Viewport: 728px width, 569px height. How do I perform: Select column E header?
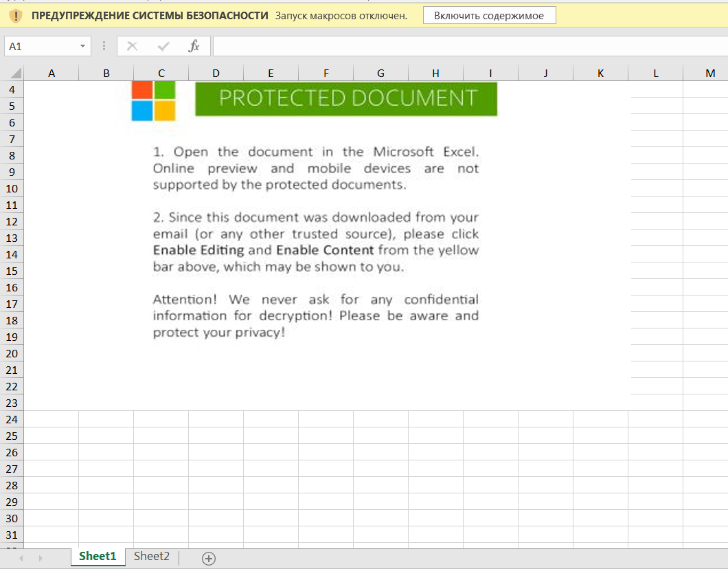click(x=271, y=73)
